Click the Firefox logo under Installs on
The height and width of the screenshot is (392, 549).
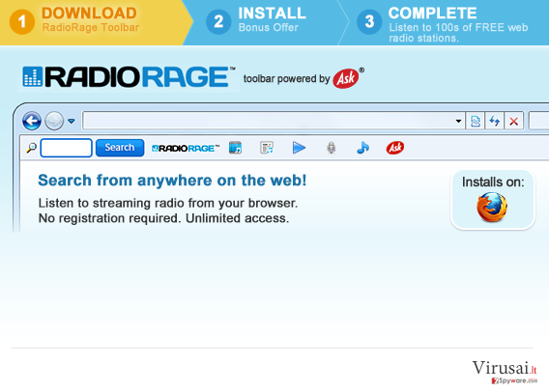[492, 207]
